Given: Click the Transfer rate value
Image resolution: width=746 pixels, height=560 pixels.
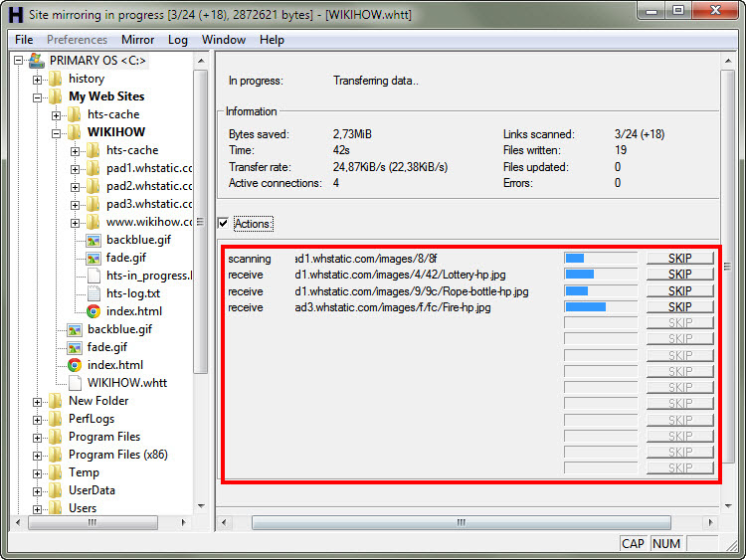Looking at the screenshot, I should click(390, 167).
